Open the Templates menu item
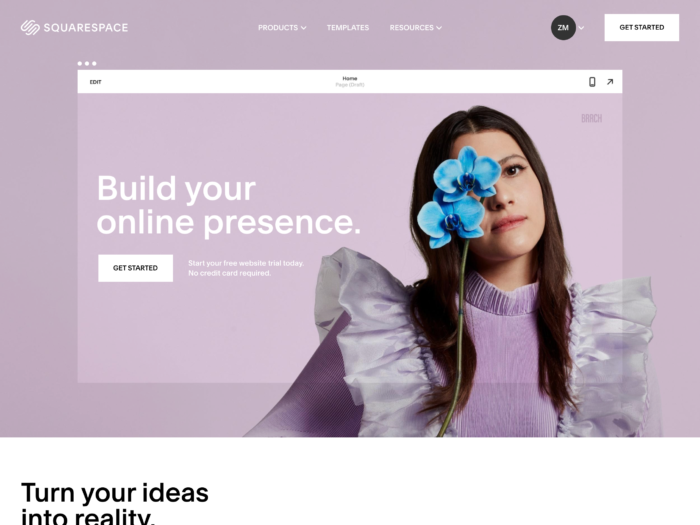The image size is (700, 525). point(348,28)
